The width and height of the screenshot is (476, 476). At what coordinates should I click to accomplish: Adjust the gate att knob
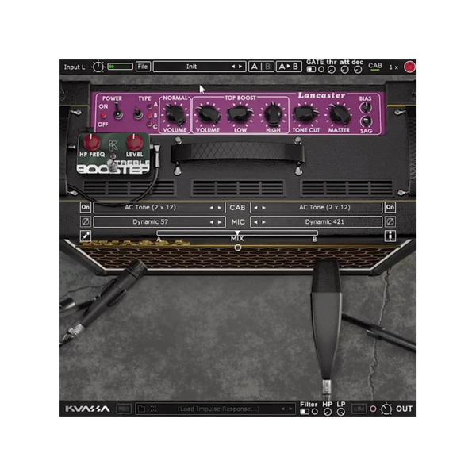point(344,70)
